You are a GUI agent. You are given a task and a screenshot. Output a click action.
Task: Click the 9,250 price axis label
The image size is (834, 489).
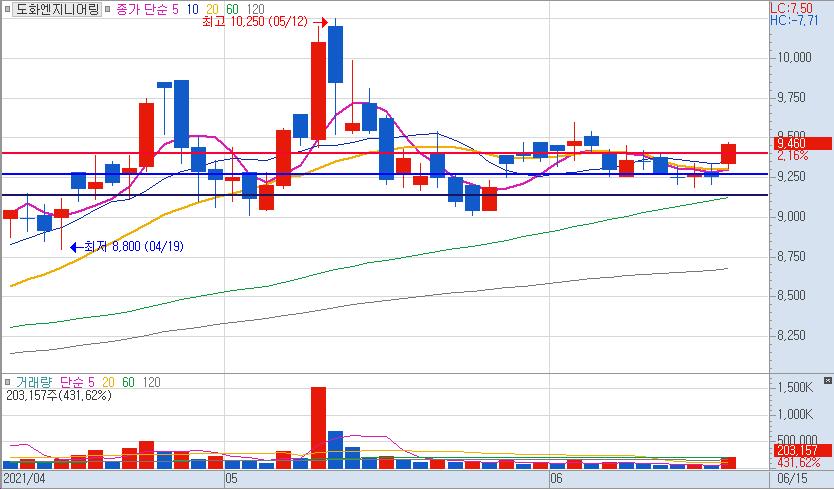pyautogui.click(x=791, y=176)
